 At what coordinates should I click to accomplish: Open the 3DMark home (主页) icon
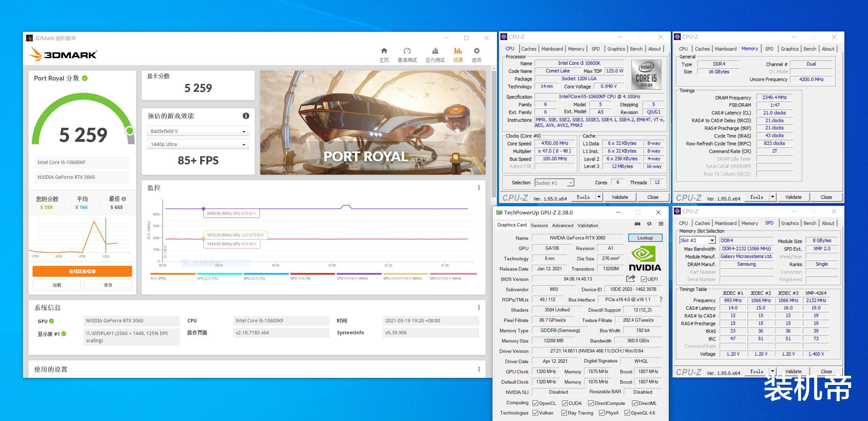pos(384,51)
